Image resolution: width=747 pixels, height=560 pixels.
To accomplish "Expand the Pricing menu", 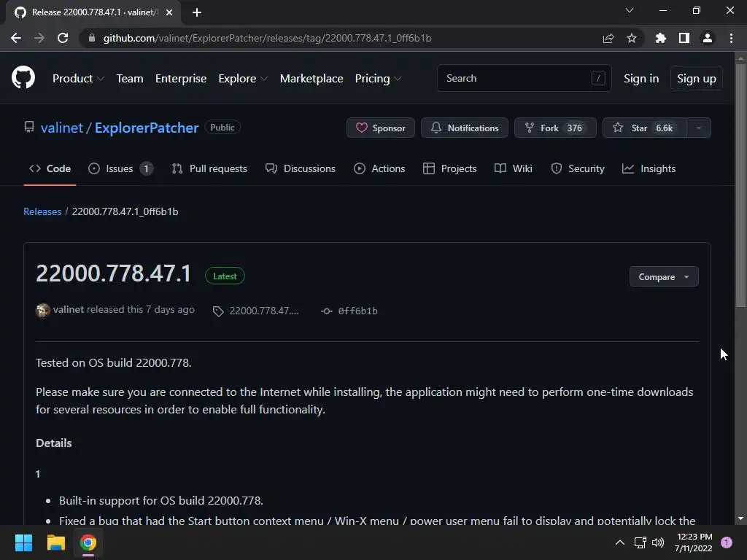I will pos(379,79).
